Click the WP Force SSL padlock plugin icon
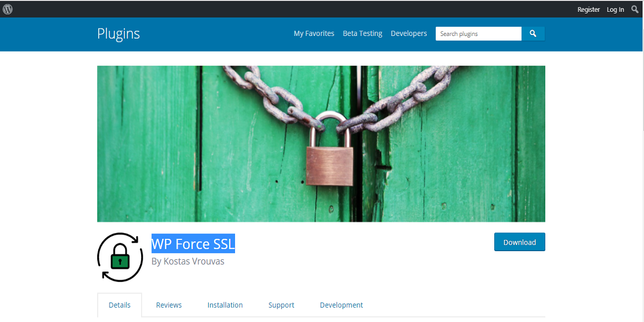 [x=120, y=257]
